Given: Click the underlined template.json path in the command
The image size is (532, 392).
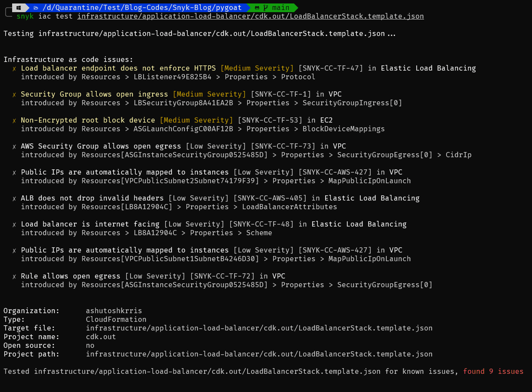Looking at the screenshot, I should click(x=251, y=16).
